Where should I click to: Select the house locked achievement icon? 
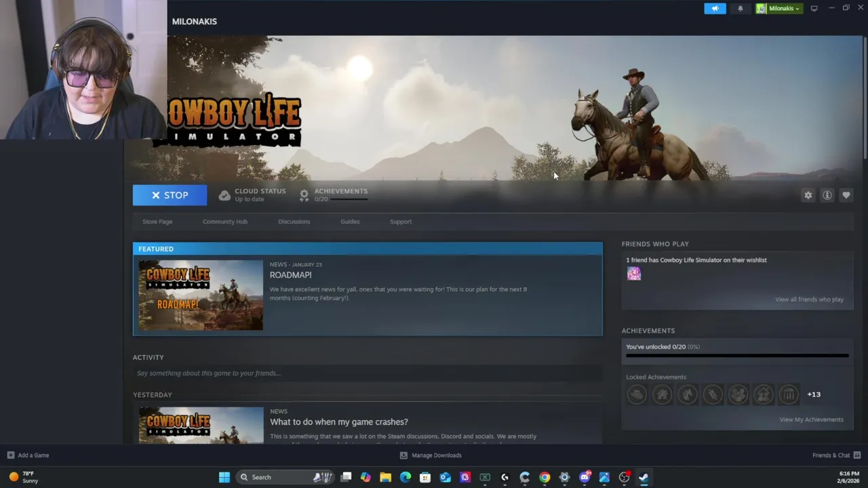coord(662,394)
